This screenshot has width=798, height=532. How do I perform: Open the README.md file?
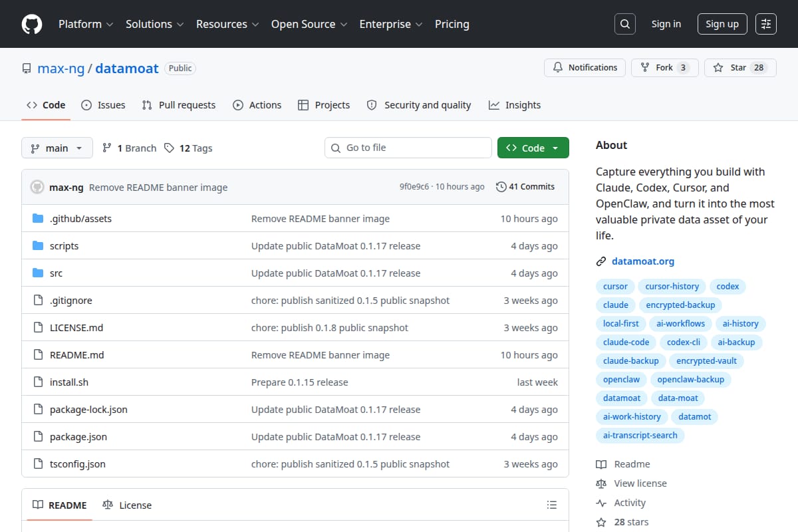pos(77,354)
